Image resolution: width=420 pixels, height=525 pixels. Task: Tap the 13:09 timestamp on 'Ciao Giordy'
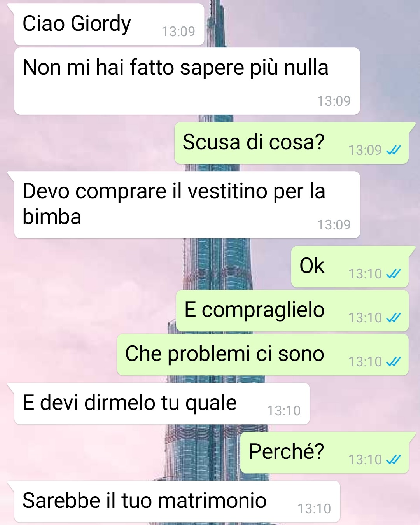pos(178,31)
